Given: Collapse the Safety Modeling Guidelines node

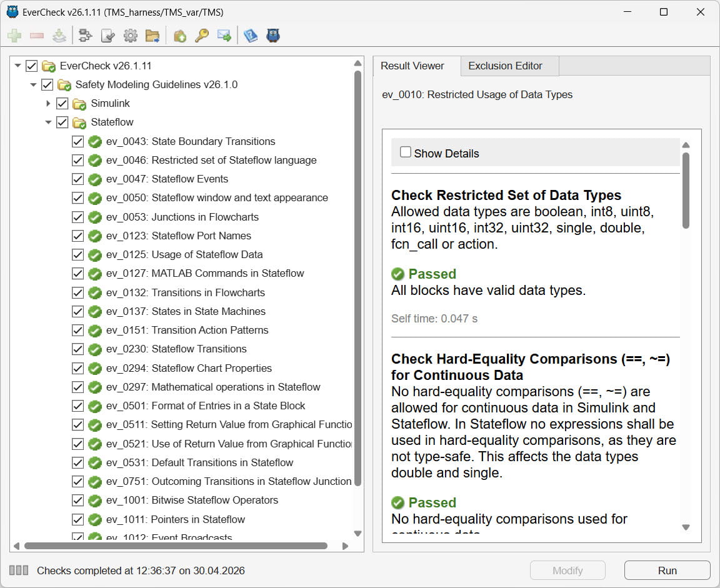Looking at the screenshot, I should [x=33, y=84].
